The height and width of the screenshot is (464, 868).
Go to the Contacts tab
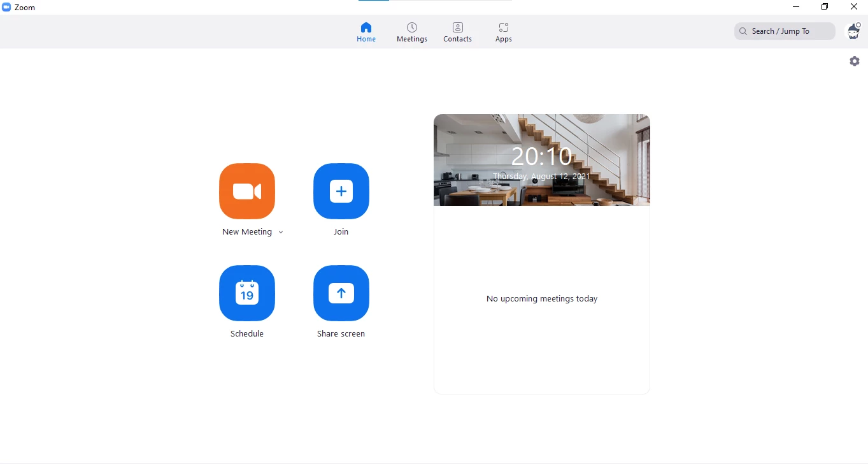click(x=458, y=33)
